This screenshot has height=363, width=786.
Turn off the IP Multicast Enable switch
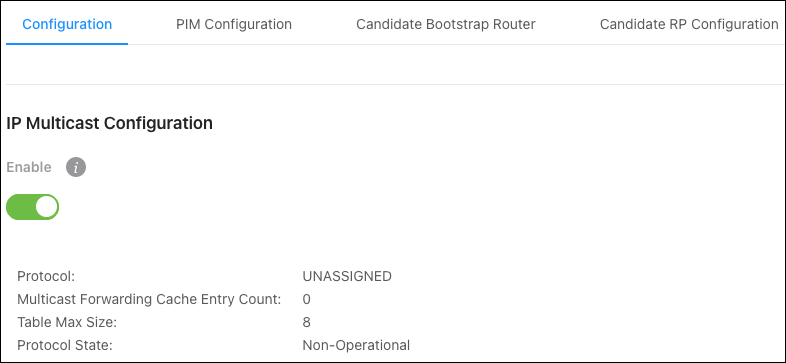(33, 207)
